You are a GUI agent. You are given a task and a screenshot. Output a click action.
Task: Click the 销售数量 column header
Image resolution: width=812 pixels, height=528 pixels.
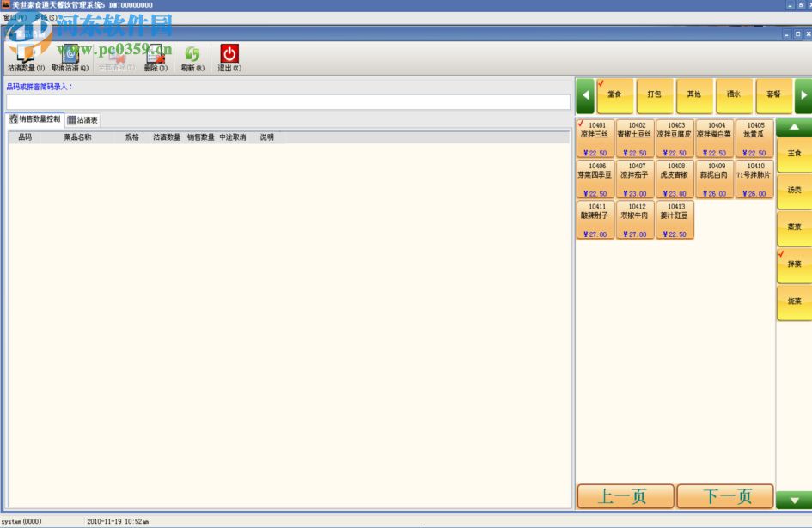pyautogui.click(x=201, y=137)
